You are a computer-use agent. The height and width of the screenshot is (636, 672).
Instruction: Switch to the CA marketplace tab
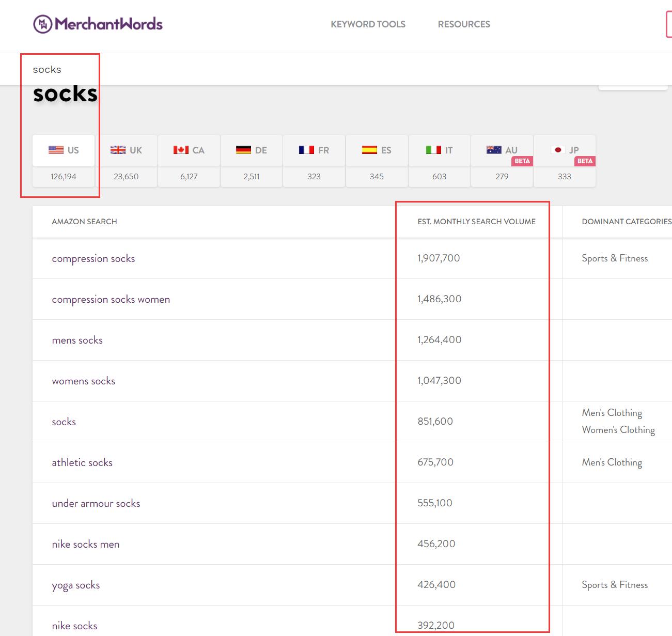click(x=189, y=150)
